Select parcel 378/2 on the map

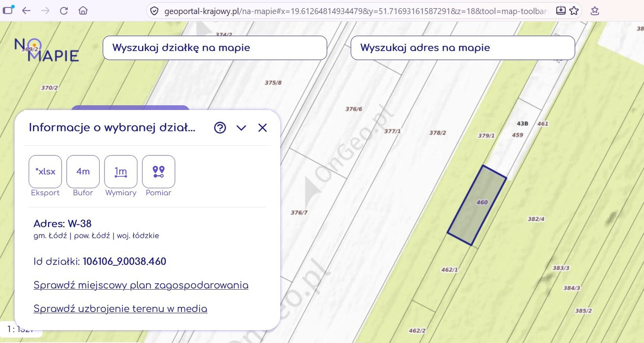437,133
